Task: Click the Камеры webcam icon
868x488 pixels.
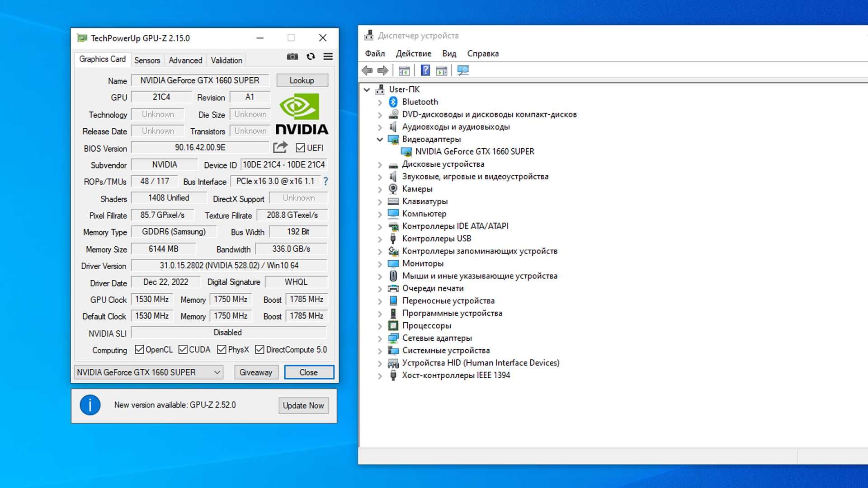Action: click(x=393, y=189)
